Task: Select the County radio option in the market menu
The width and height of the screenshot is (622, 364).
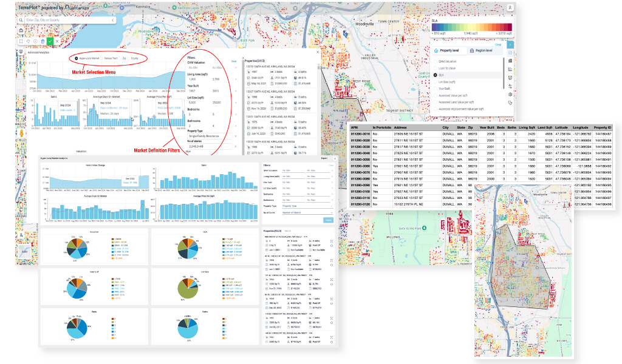Action: (x=129, y=58)
